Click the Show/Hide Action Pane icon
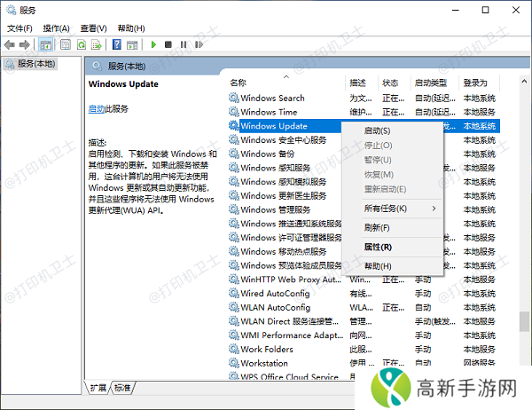This screenshot has width=532, height=410. coord(132,44)
